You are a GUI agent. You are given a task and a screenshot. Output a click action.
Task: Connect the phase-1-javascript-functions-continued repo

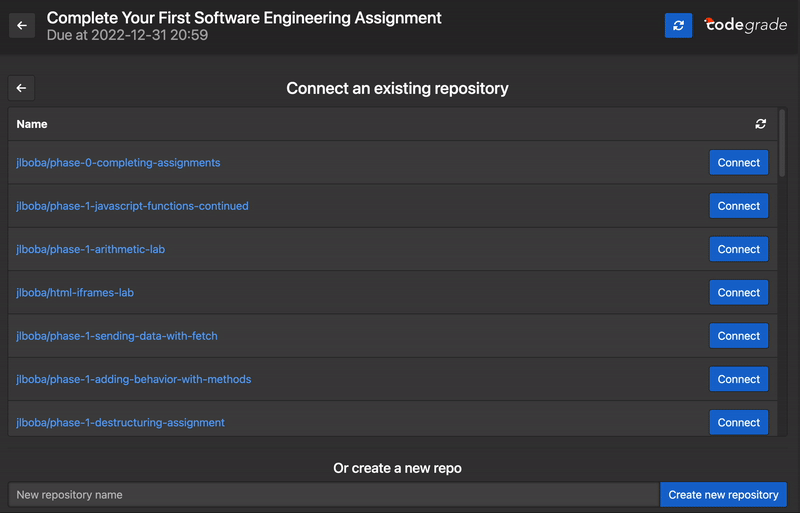[x=739, y=206]
